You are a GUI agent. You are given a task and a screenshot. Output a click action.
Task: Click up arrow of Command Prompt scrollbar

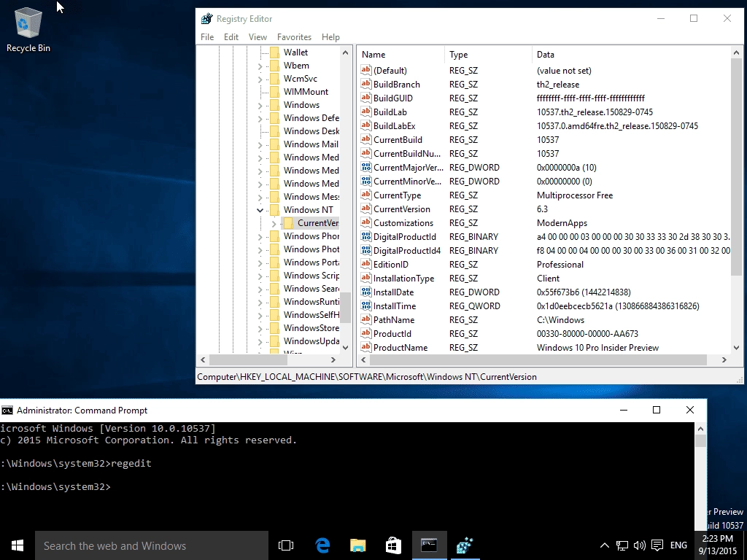(700, 429)
